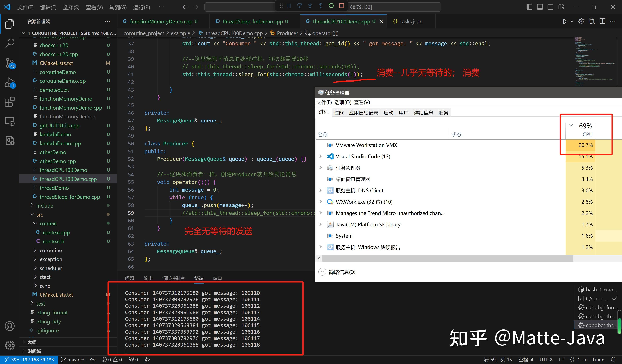This screenshot has height=364, width=622.
Task: Toggle the primary sidebar visibility
Action: coord(529,7)
